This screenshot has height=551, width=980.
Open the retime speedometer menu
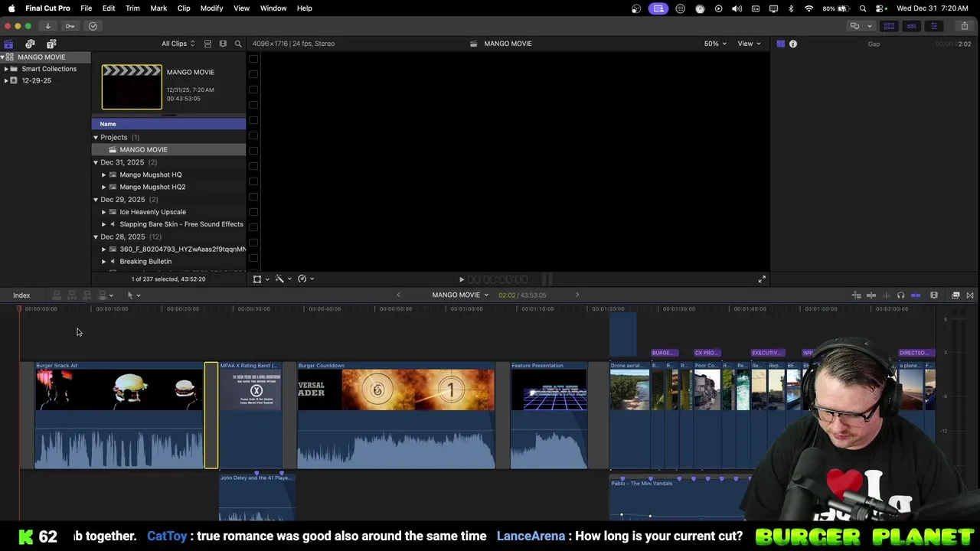point(305,279)
